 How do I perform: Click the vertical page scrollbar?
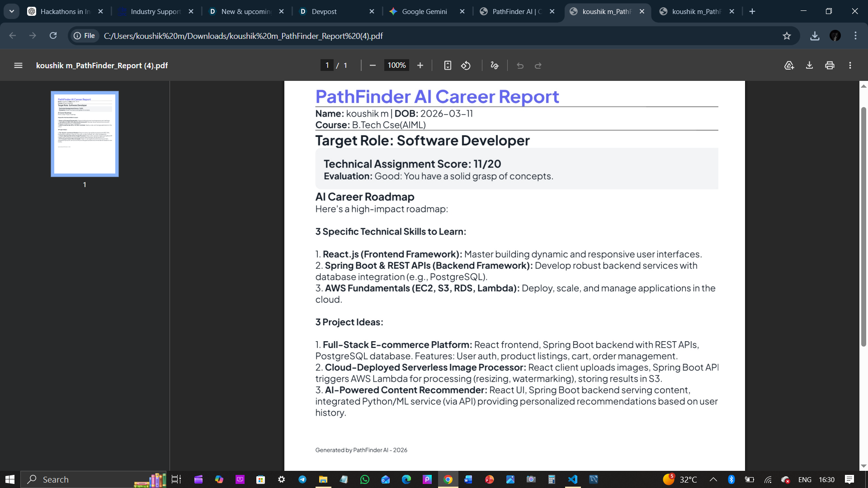point(863,226)
